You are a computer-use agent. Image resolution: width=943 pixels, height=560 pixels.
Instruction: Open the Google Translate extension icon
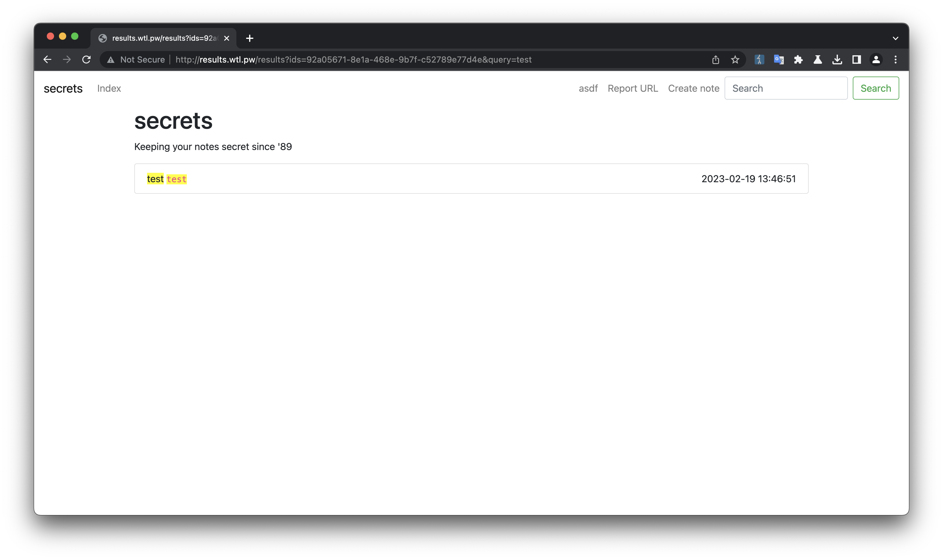pyautogui.click(x=778, y=60)
